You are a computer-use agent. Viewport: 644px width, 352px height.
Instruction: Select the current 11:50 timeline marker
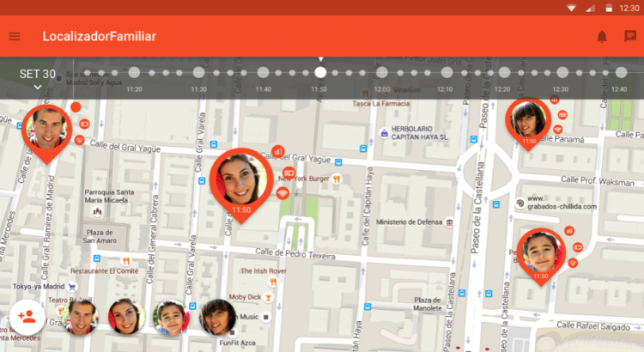(320, 73)
